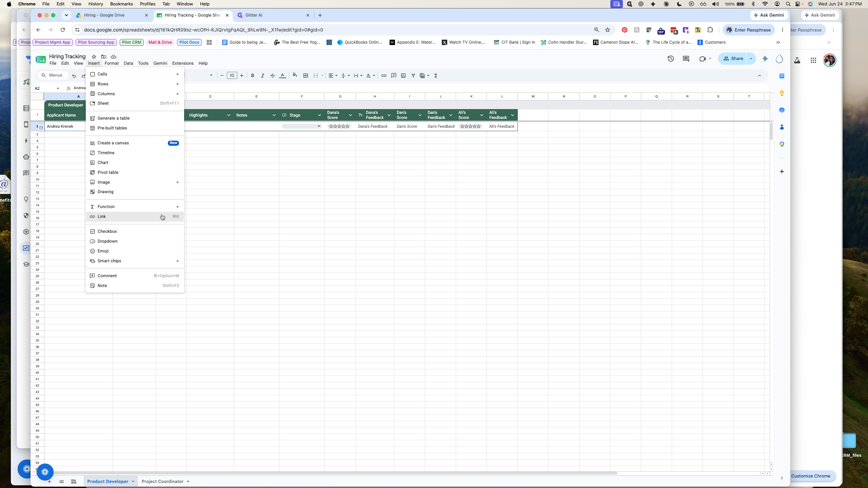Star the Hiring Tracking document
868x488 pixels.
[x=94, y=57]
